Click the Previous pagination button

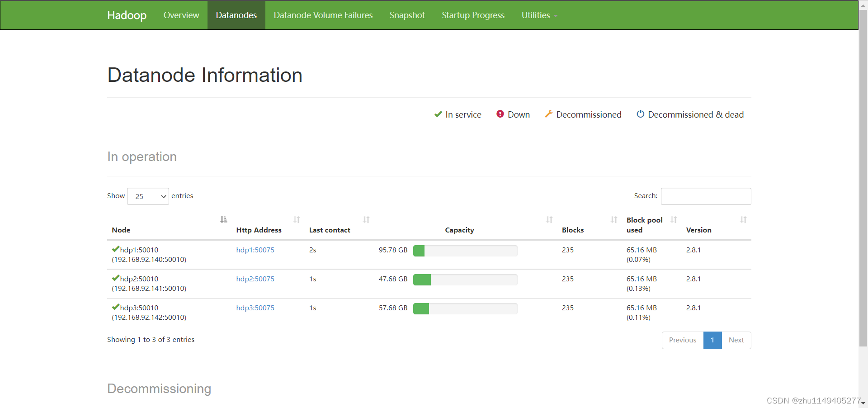(x=683, y=340)
